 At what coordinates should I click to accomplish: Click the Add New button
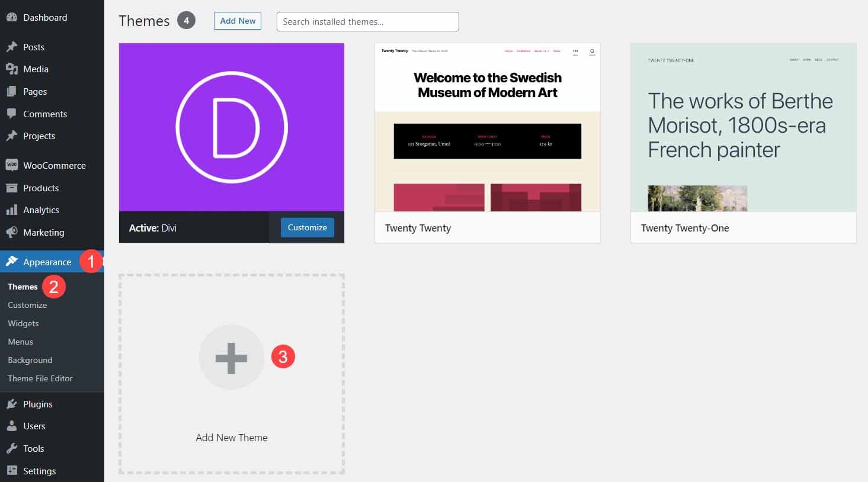click(x=238, y=21)
